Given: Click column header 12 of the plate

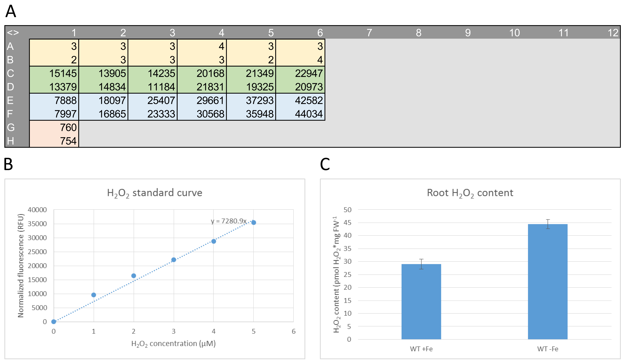Looking at the screenshot, I should (x=613, y=33).
